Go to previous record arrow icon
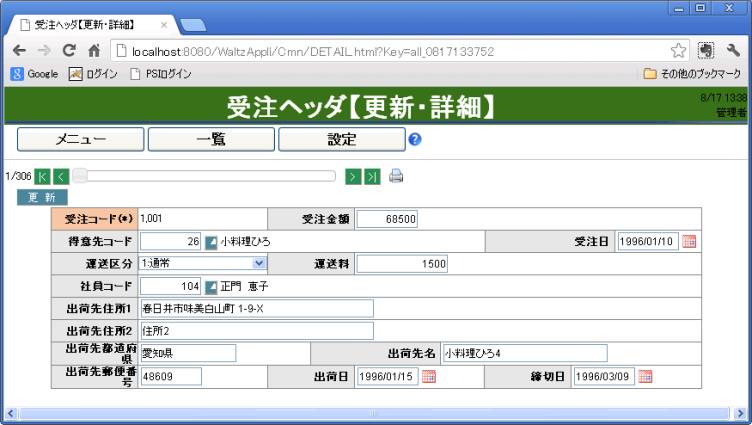This screenshot has width=752, height=425. coord(60,176)
